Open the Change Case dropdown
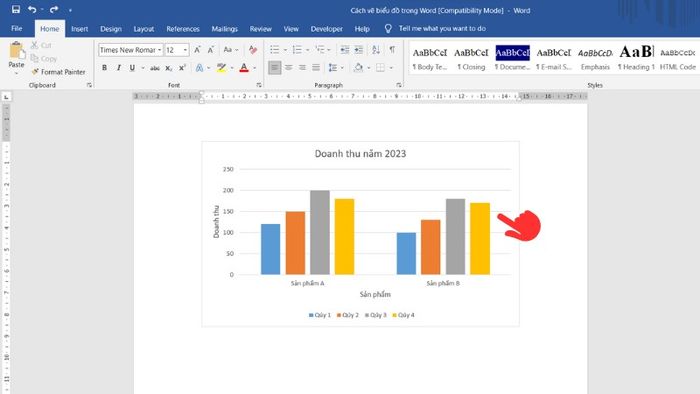The width and height of the screenshot is (700, 394). pyautogui.click(x=230, y=50)
